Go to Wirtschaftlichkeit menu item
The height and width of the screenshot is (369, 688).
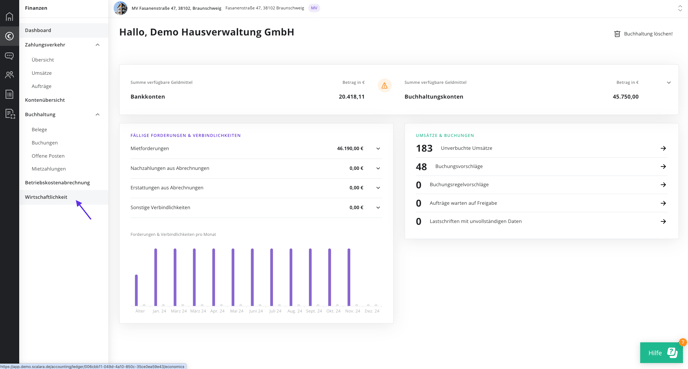pos(46,197)
